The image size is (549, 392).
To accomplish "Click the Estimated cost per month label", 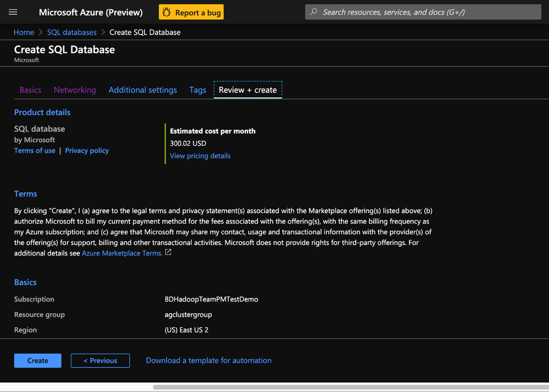I will (212, 131).
